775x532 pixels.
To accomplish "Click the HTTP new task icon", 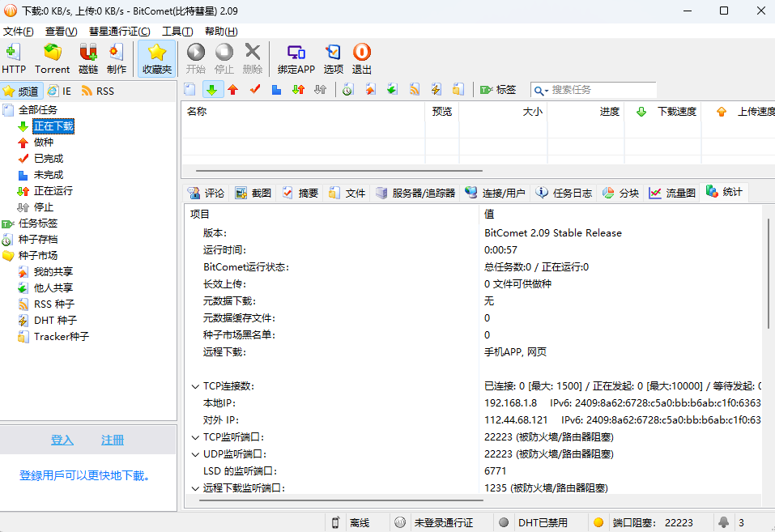I will 13,58.
